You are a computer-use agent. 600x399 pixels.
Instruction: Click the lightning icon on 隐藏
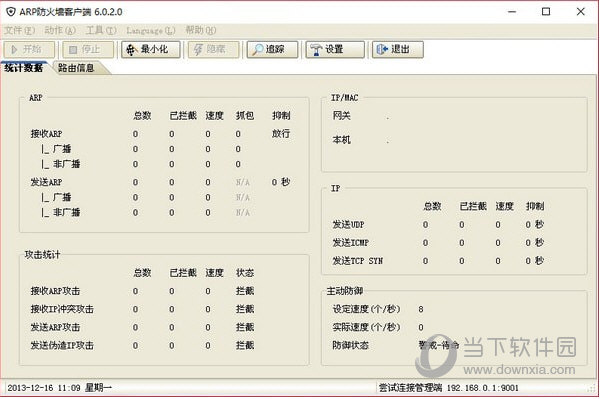pyautogui.click(x=198, y=50)
